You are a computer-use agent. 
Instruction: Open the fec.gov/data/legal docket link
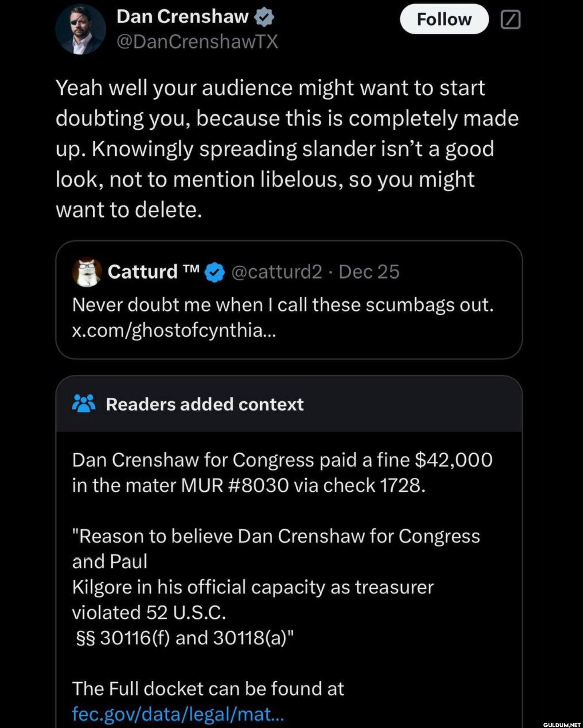[x=178, y=713]
